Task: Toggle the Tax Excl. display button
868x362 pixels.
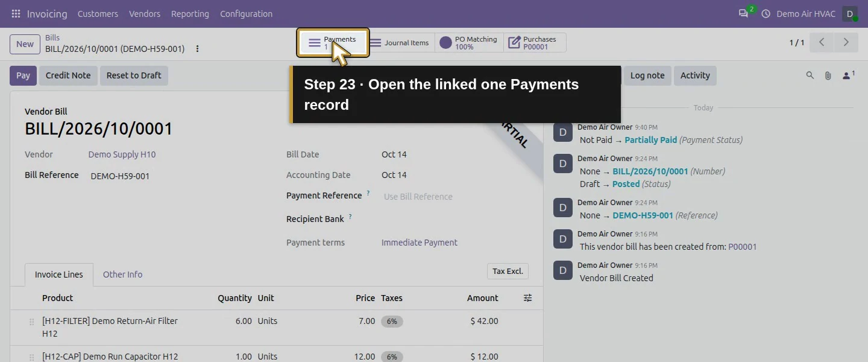Action: point(508,271)
